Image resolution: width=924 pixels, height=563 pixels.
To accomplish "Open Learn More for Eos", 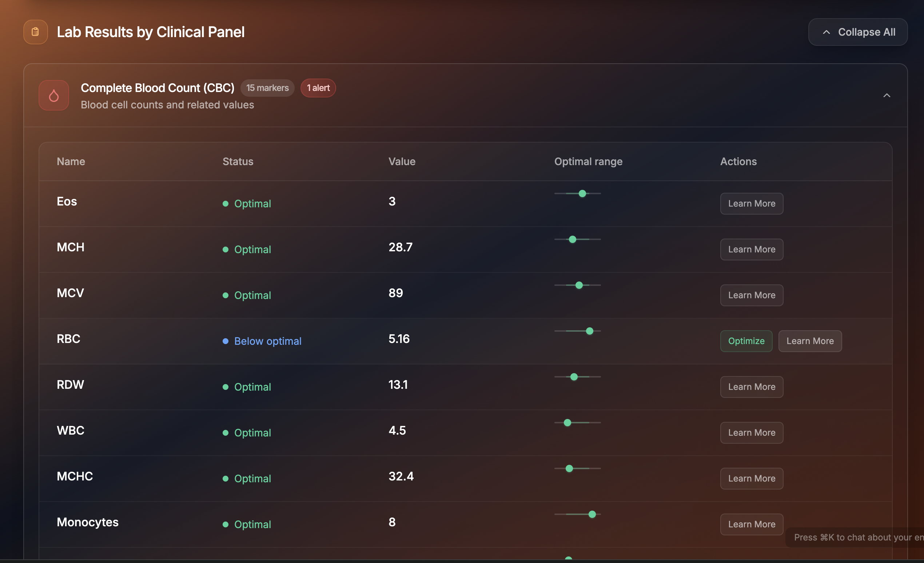I will (x=751, y=203).
